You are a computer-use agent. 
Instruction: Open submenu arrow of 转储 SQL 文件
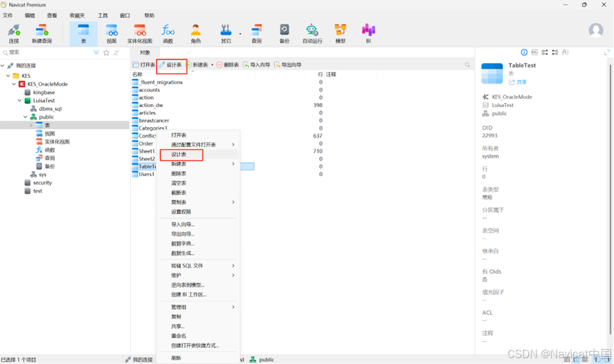[233, 266]
